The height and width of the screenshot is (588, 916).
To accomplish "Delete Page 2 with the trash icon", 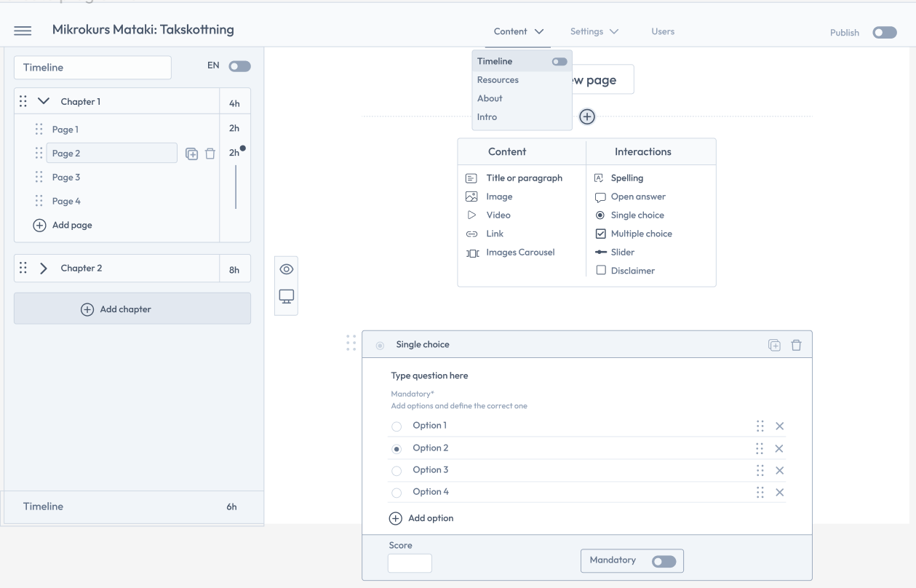I will 210,154.
